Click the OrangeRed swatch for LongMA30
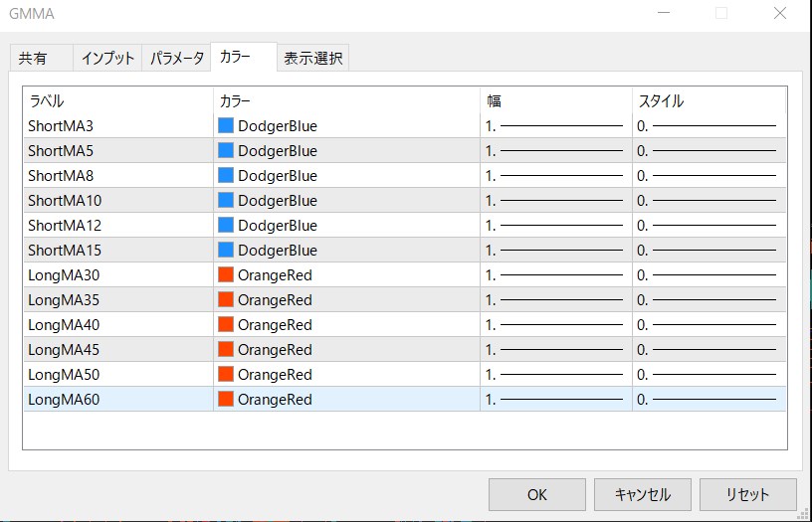The width and height of the screenshot is (812, 522). click(x=226, y=274)
